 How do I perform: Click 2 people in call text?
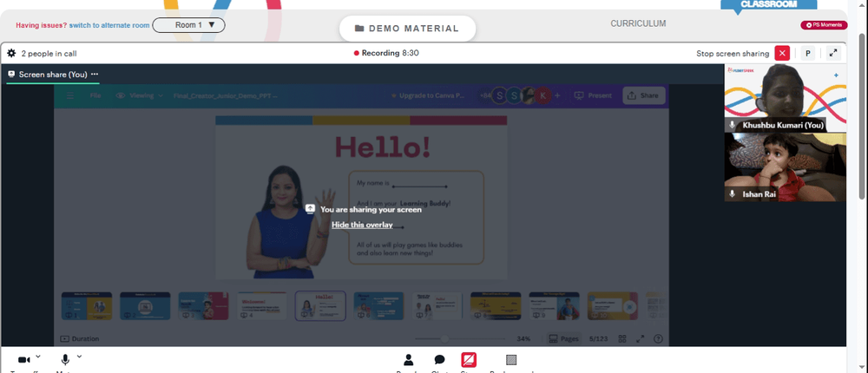(49, 54)
